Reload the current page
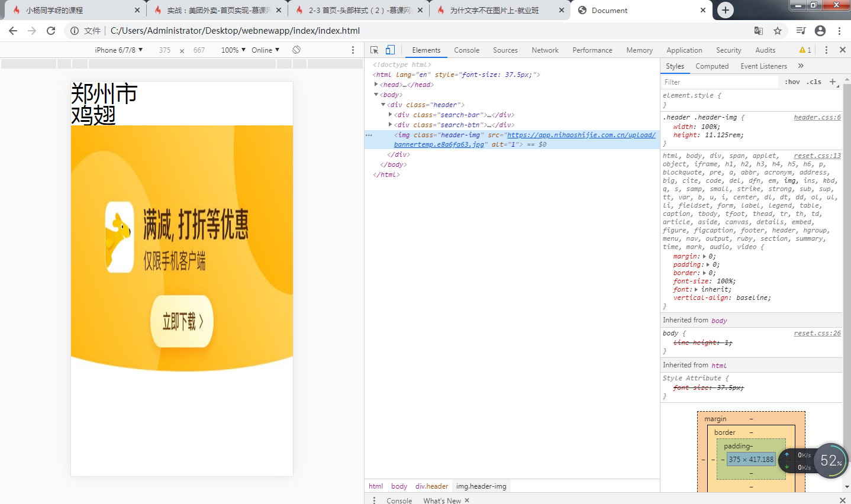851x504 pixels. (51, 31)
